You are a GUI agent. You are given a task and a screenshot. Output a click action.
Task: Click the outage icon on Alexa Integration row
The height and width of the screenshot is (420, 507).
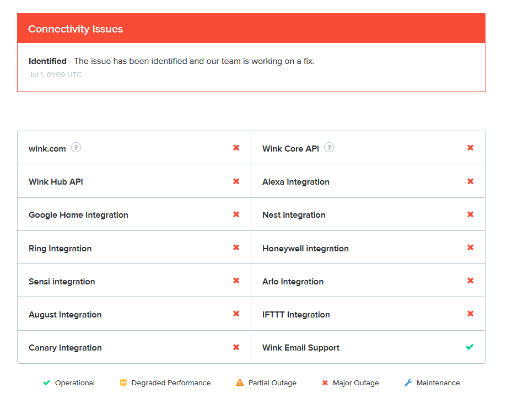click(471, 181)
